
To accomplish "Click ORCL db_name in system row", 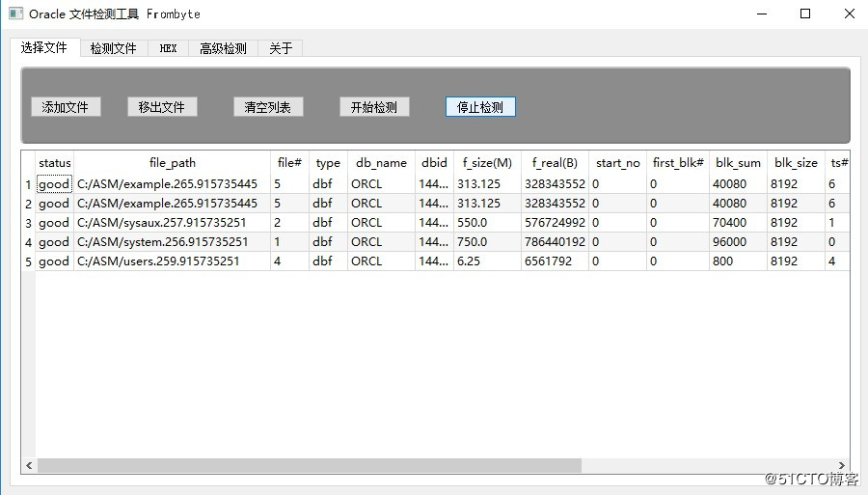I will pyautogui.click(x=366, y=242).
